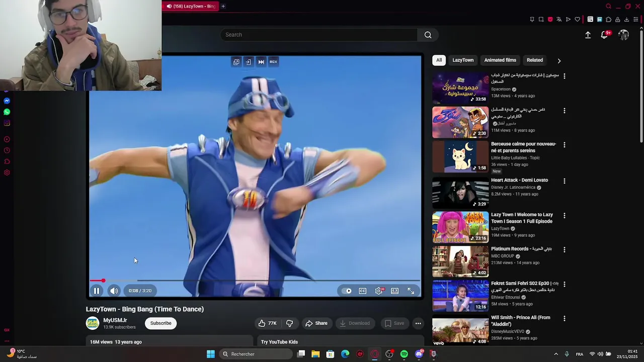This screenshot has width=644, height=362.
Task: Select the LazyTown - Bing browser tab
Action: pos(191,6)
